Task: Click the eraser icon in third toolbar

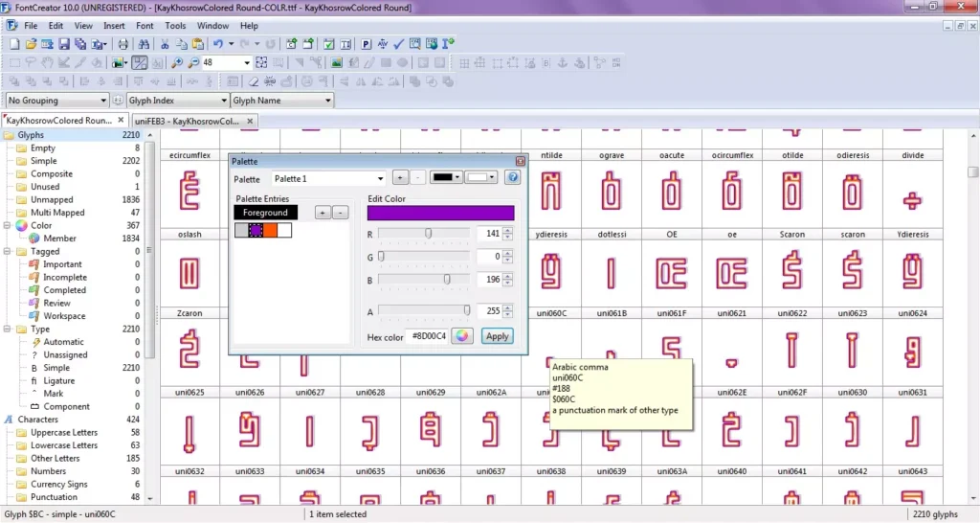Action: tap(253, 81)
